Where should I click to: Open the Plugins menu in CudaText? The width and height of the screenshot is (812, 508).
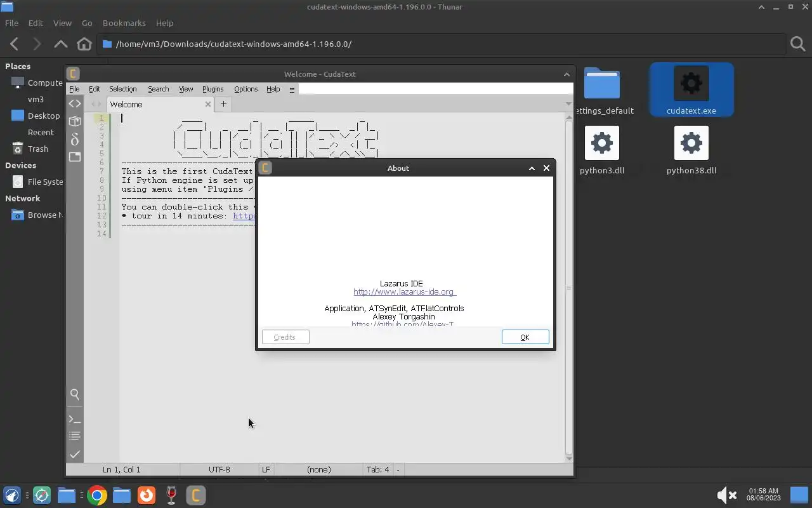[x=213, y=89]
